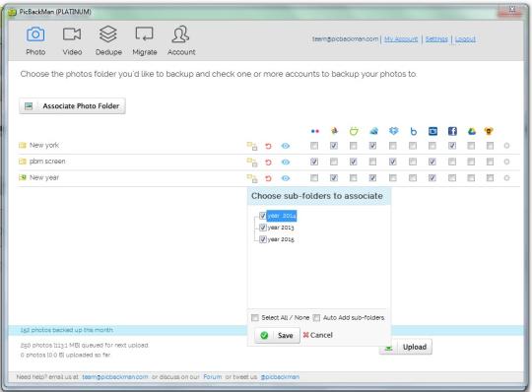The image size is (532, 392).
Task: Click red refresh icon in New york row
Action: coord(268,146)
